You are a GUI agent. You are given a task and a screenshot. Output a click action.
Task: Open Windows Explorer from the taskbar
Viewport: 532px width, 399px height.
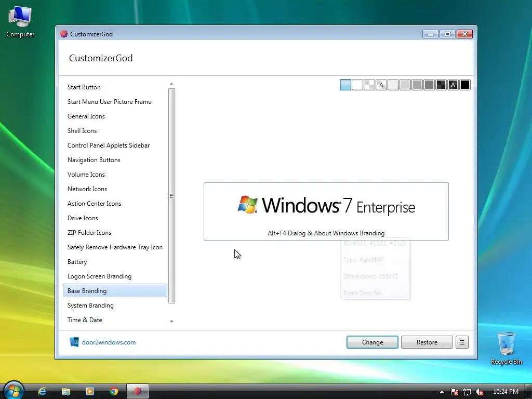pyautogui.click(x=66, y=392)
